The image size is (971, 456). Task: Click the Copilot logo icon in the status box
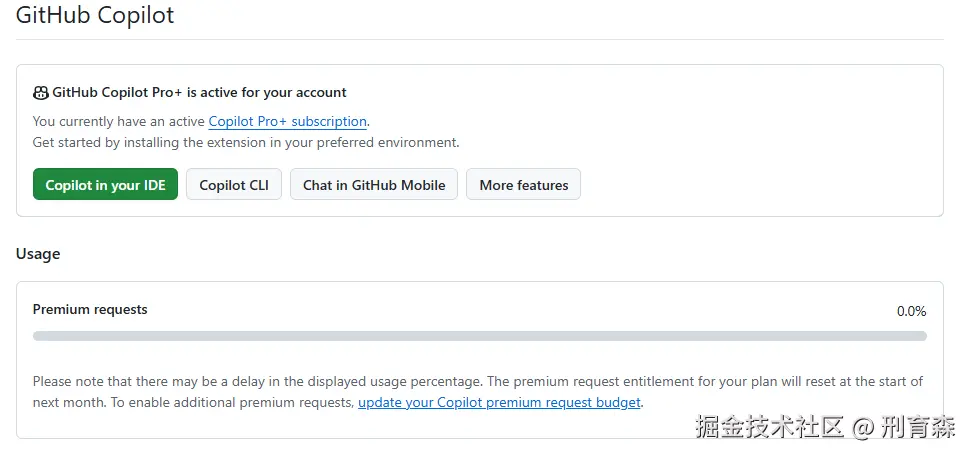41,93
